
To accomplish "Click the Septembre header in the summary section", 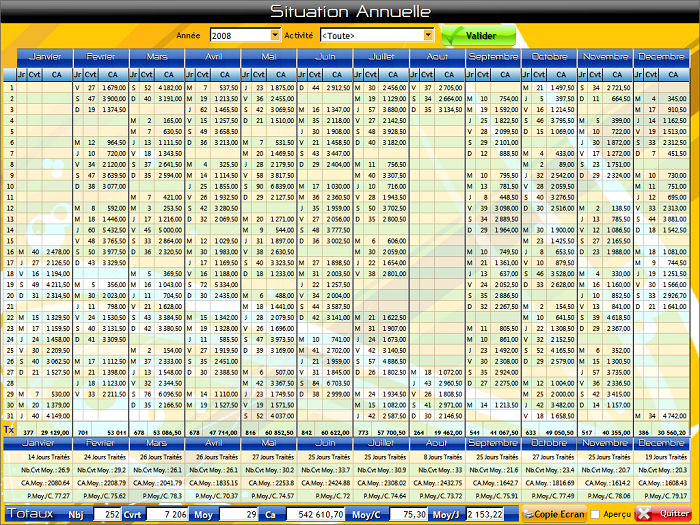I will [x=493, y=442].
